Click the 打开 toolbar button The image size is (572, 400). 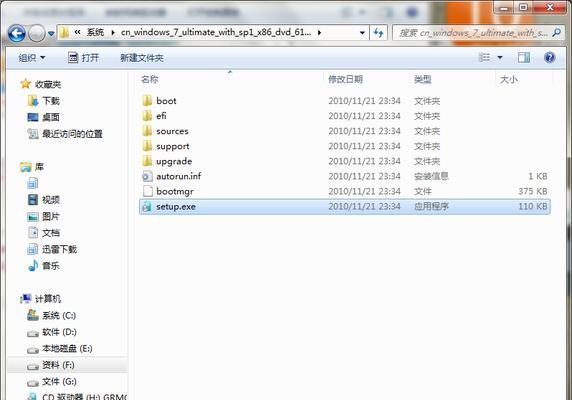84,58
